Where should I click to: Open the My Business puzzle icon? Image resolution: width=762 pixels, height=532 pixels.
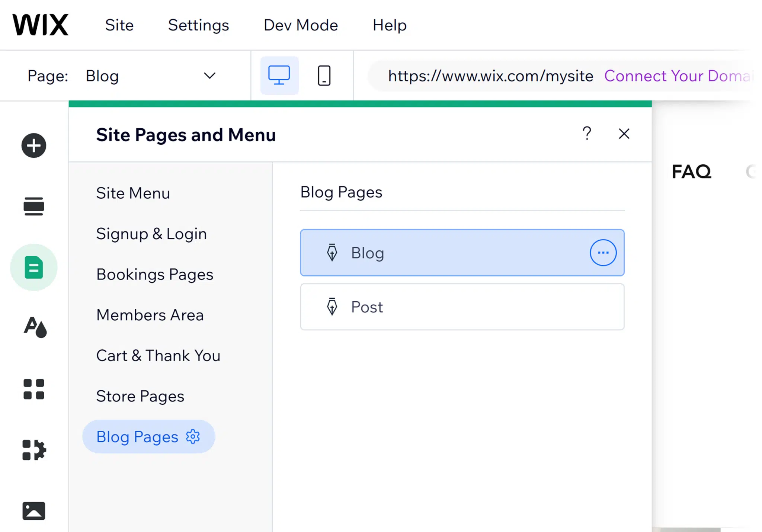(34, 450)
